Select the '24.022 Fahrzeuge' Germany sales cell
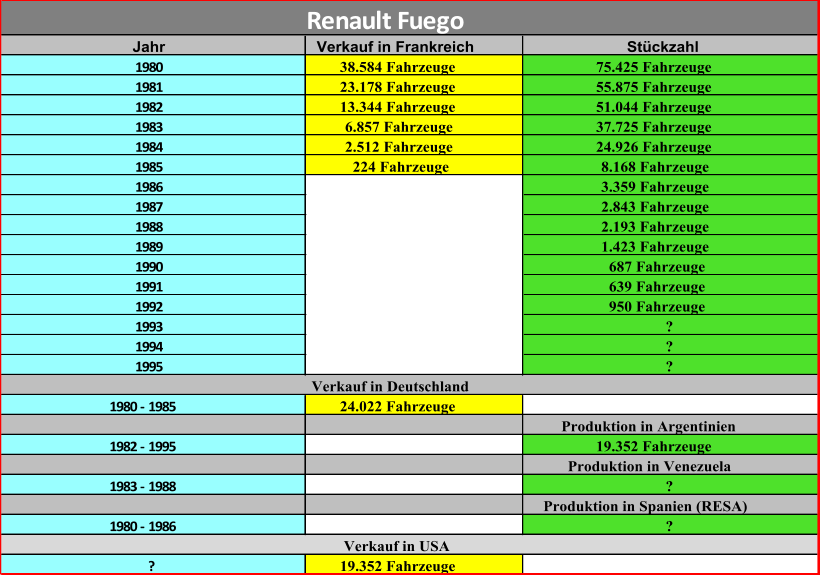 [414, 405]
